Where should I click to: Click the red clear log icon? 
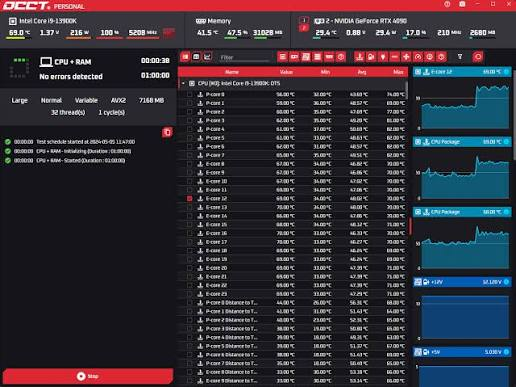167,132
